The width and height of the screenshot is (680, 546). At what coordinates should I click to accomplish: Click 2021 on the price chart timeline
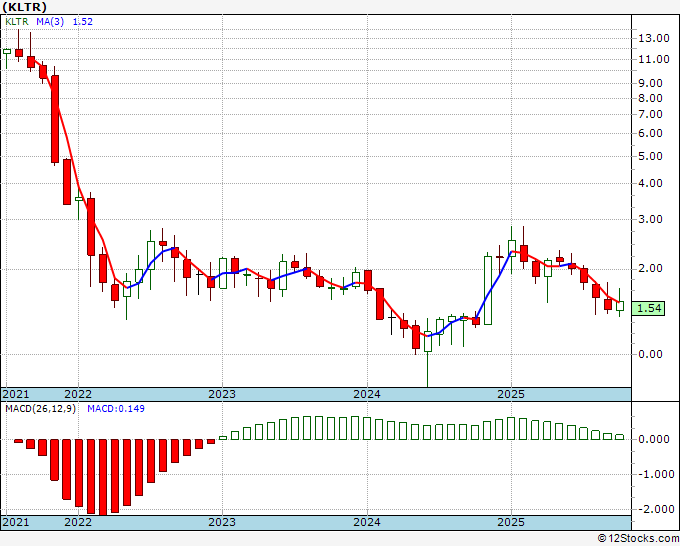click(16, 394)
